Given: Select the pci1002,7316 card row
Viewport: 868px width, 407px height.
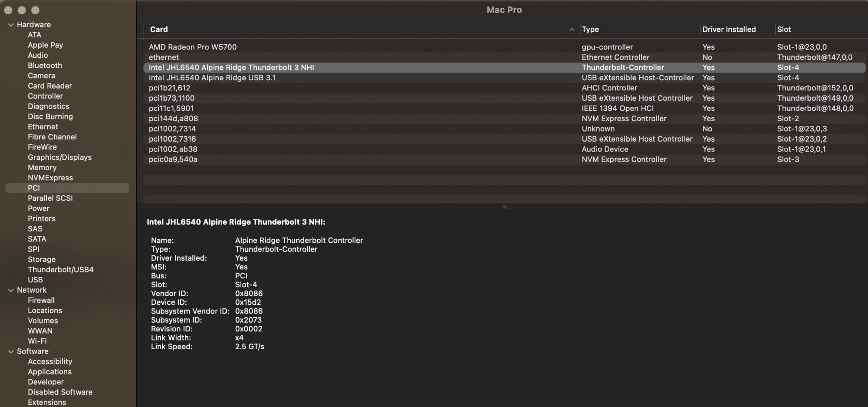Looking at the screenshot, I should click(x=504, y=139).
